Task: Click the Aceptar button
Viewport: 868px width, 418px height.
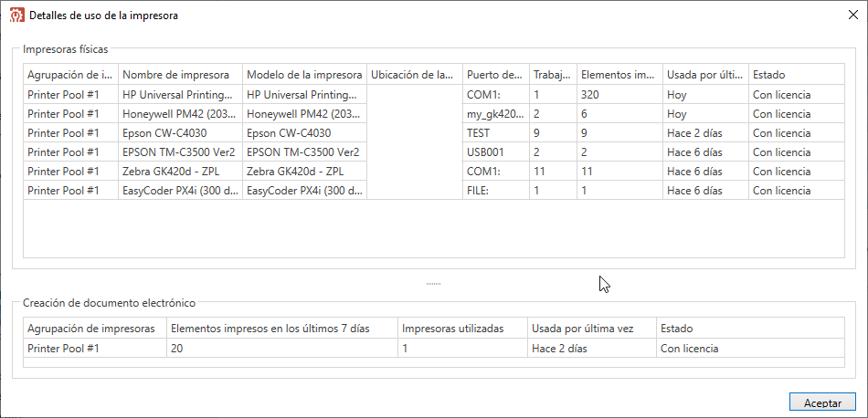Action: [x=822, y=402]
